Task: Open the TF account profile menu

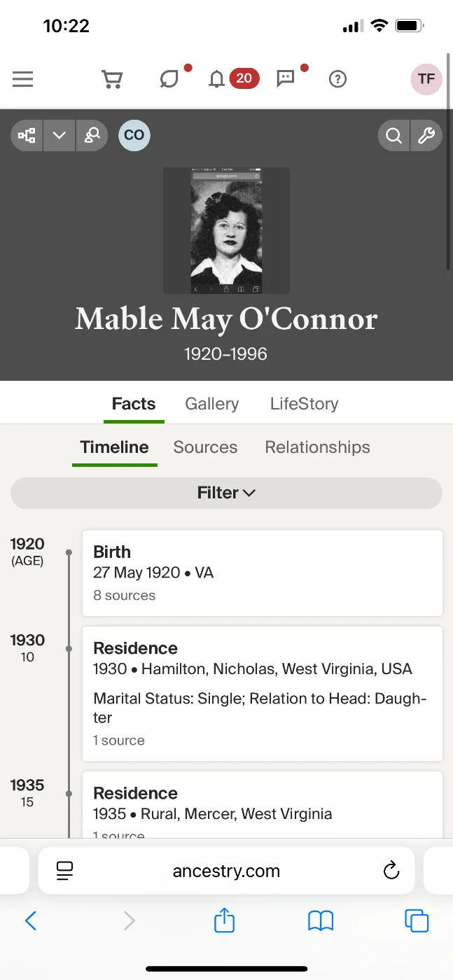Action: 426,79
